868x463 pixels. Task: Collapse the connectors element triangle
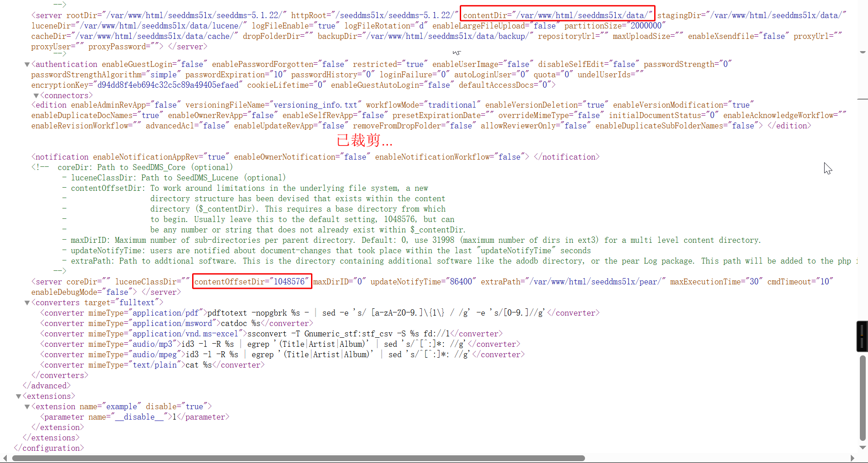[36, 96]
